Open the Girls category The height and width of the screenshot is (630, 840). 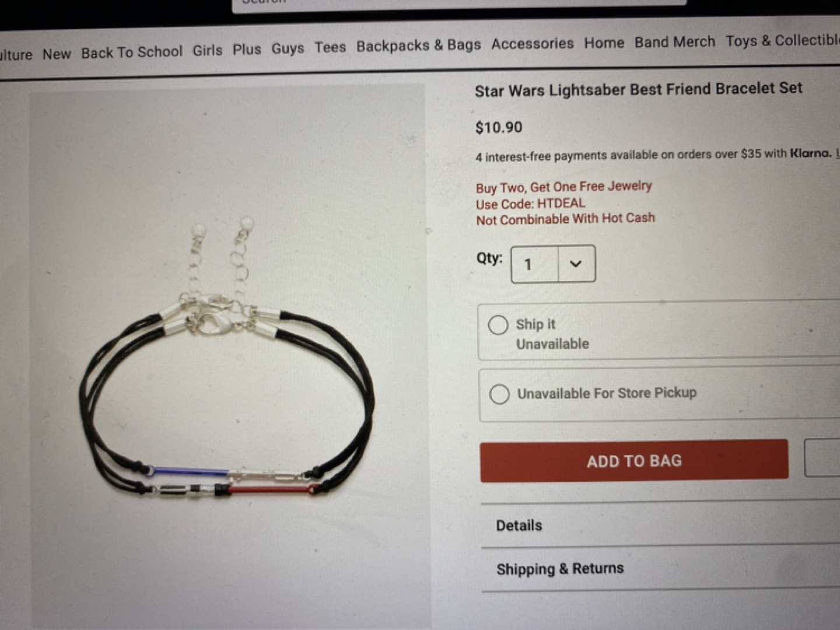[207, 51]
